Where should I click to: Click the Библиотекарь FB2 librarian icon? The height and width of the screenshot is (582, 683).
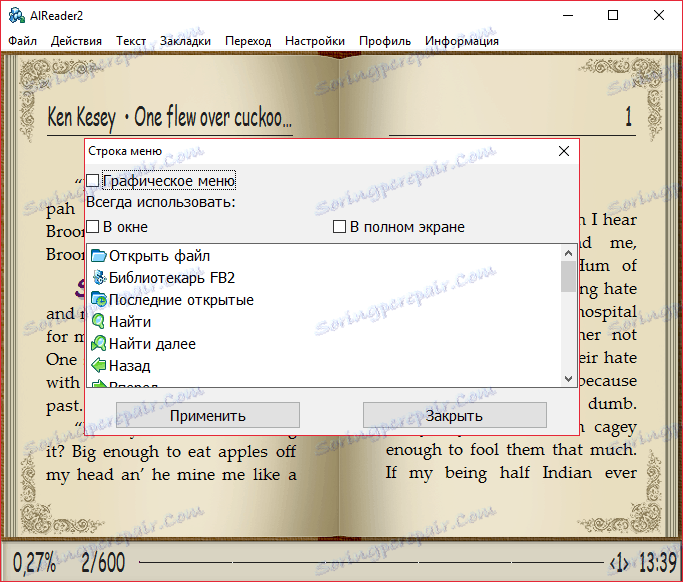click(99, 277)
